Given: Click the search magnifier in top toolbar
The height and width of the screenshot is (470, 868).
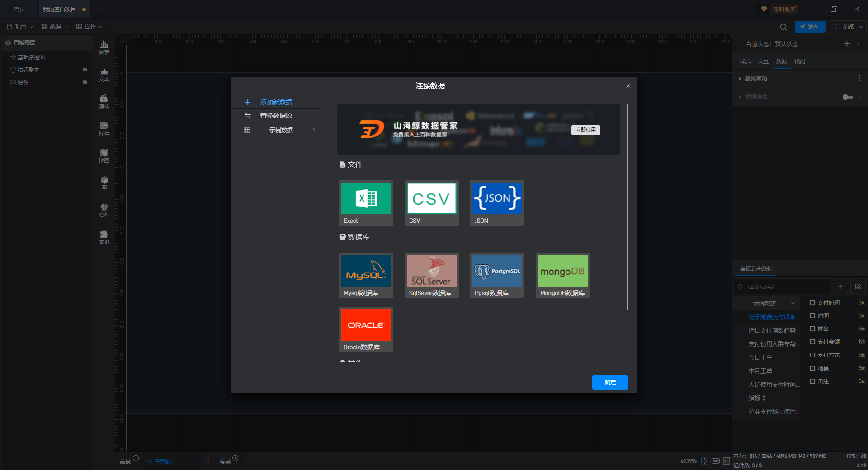Looking at the screenshot, I should [783, 27].
